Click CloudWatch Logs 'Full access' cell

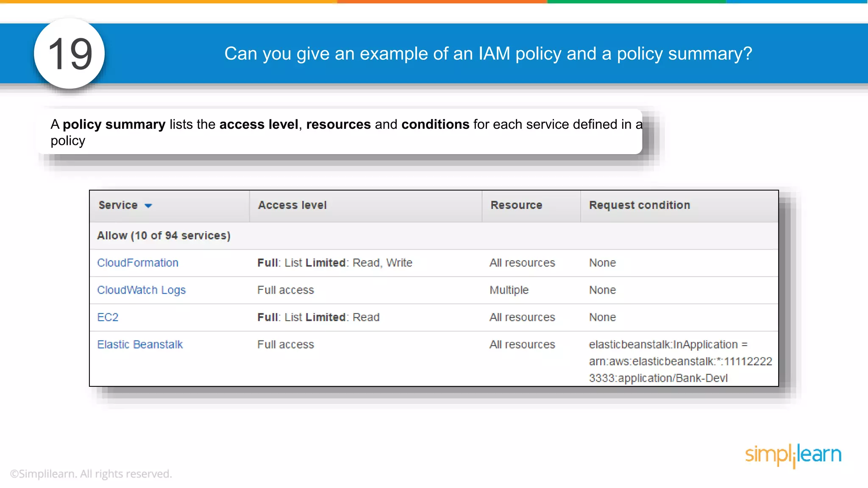coord(286,290)
